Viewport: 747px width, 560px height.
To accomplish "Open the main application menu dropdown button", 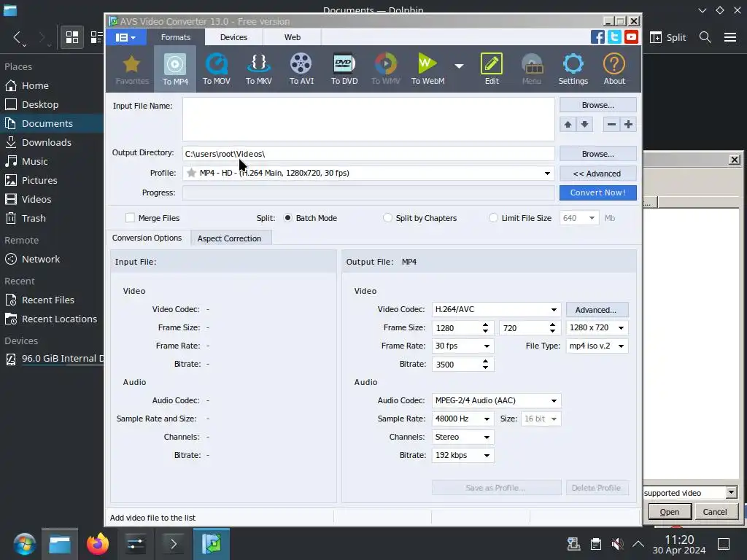I will (x=125, y=37).
